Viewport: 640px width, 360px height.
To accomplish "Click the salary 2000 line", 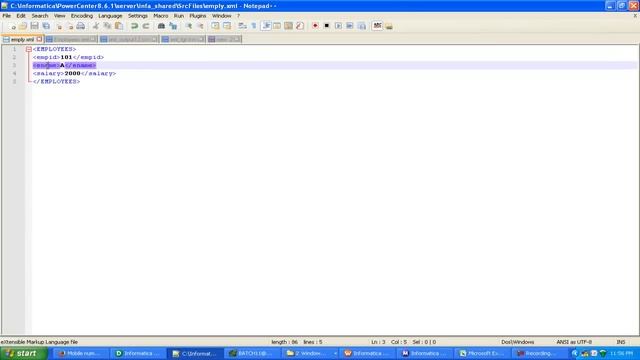I will (x=74, y=73).
